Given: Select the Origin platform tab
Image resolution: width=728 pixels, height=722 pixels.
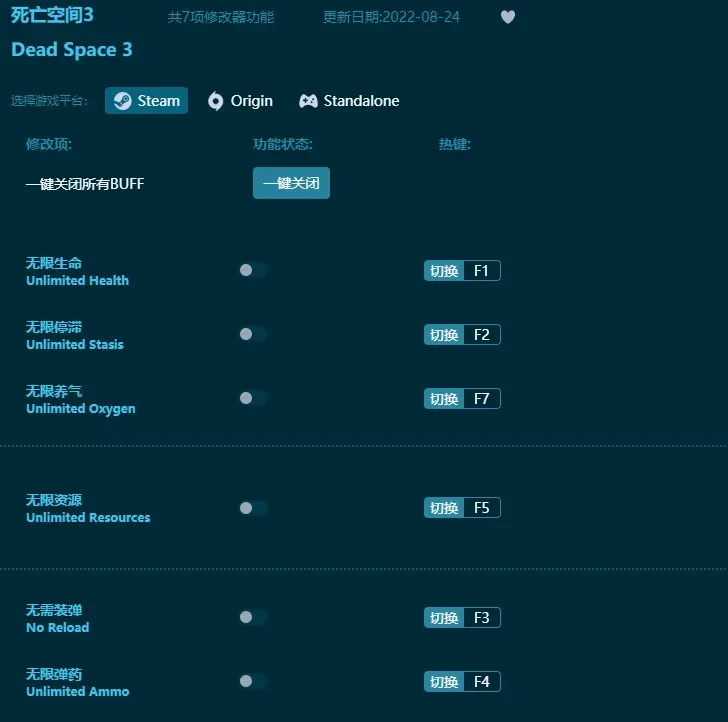Looking at the screenshot, I should [x=240, y=101].
